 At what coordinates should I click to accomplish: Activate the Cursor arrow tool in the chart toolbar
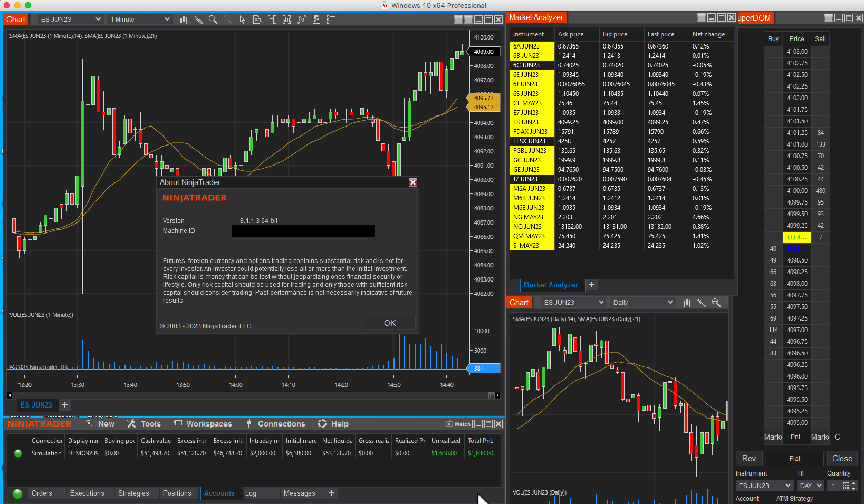(x=242, y=19)
